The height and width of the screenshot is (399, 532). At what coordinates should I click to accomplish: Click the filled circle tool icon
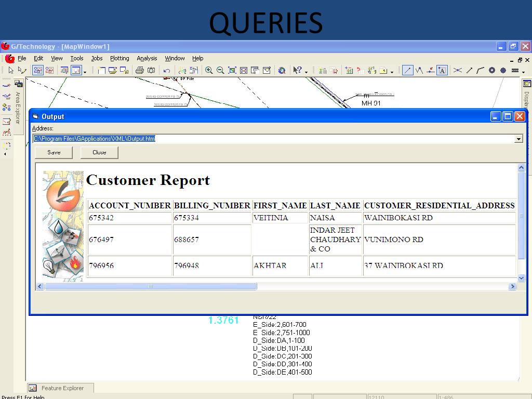point(503,70)
